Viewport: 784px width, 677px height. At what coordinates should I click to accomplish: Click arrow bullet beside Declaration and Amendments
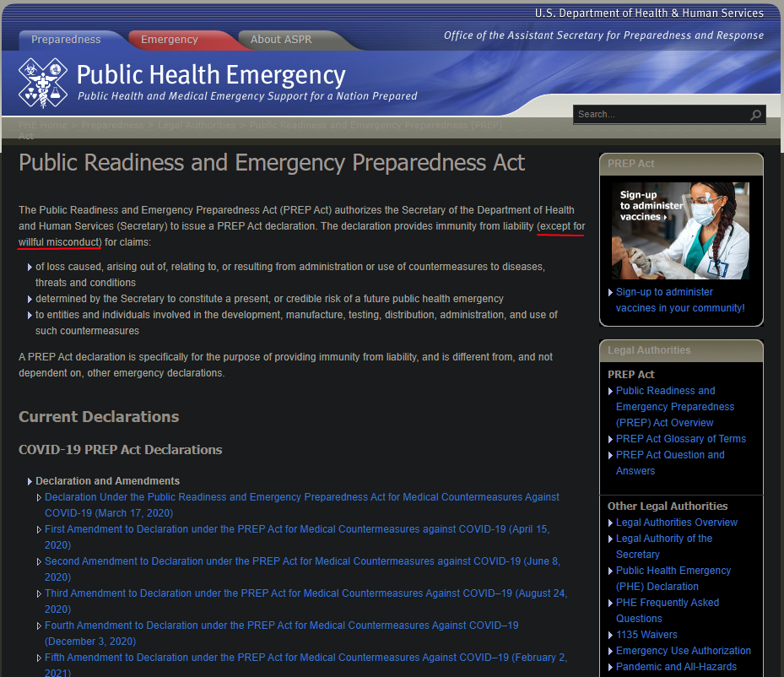(x=30, y=481)
